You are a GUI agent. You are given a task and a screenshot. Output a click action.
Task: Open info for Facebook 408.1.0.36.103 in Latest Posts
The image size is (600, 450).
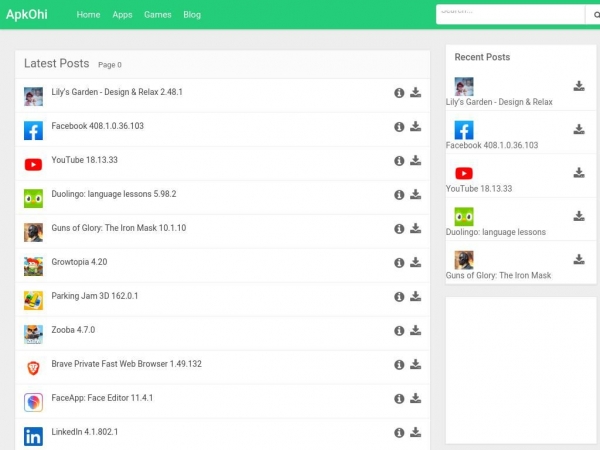[x=399, y=127]
